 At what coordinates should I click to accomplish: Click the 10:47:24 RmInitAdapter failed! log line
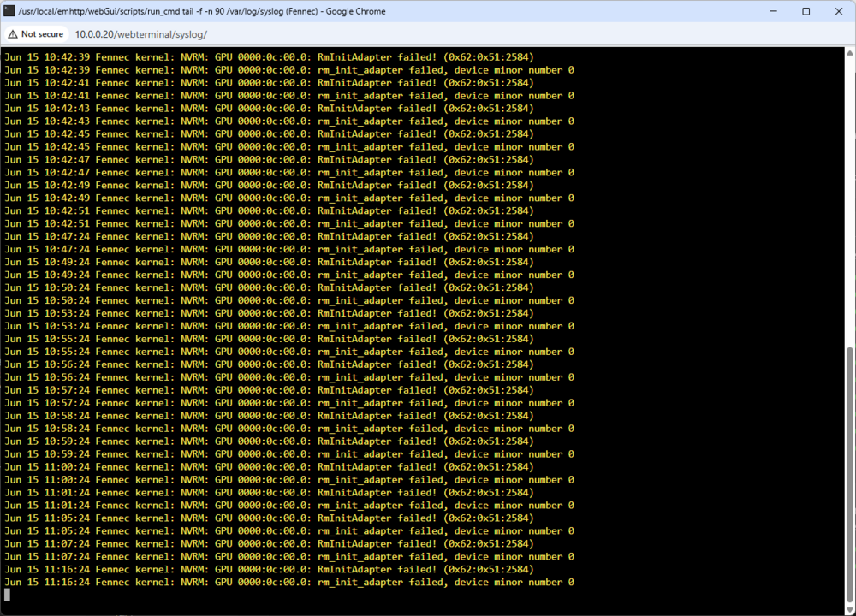tap(269, 236)
